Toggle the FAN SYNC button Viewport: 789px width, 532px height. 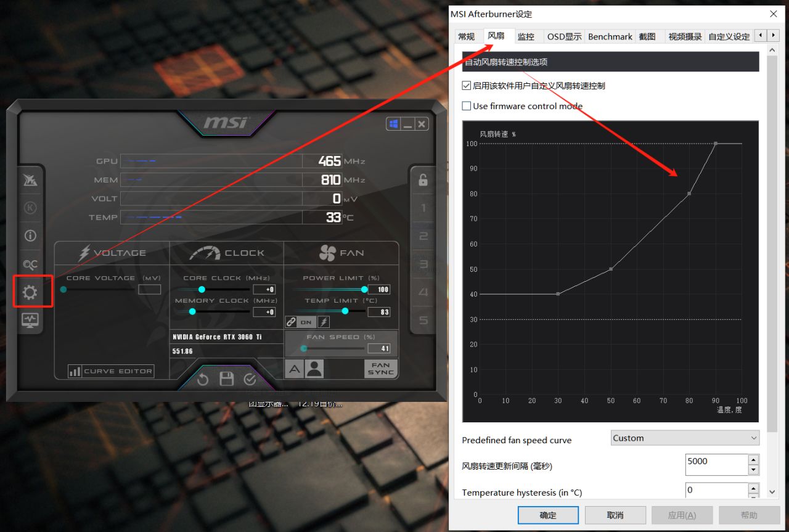point(380,369)
